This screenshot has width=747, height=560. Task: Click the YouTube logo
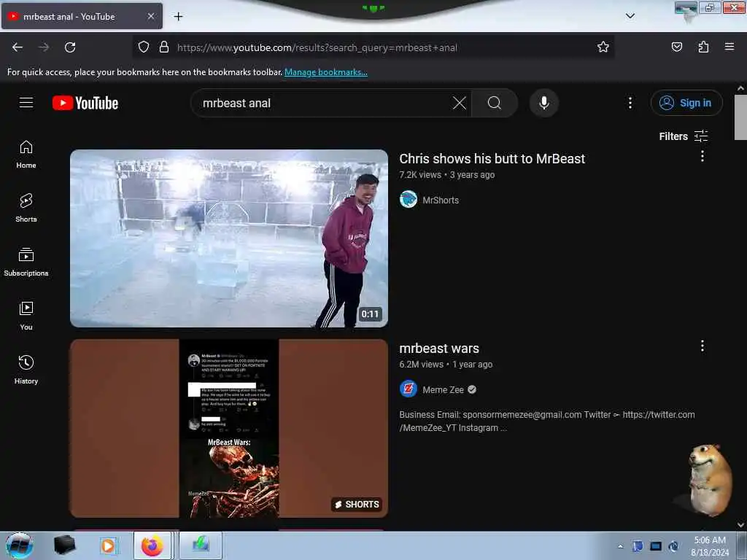point(85,103)
